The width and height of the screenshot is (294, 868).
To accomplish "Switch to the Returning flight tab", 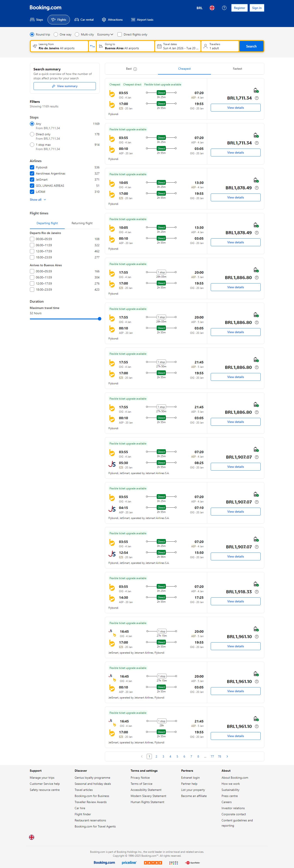I will [82, 223].
